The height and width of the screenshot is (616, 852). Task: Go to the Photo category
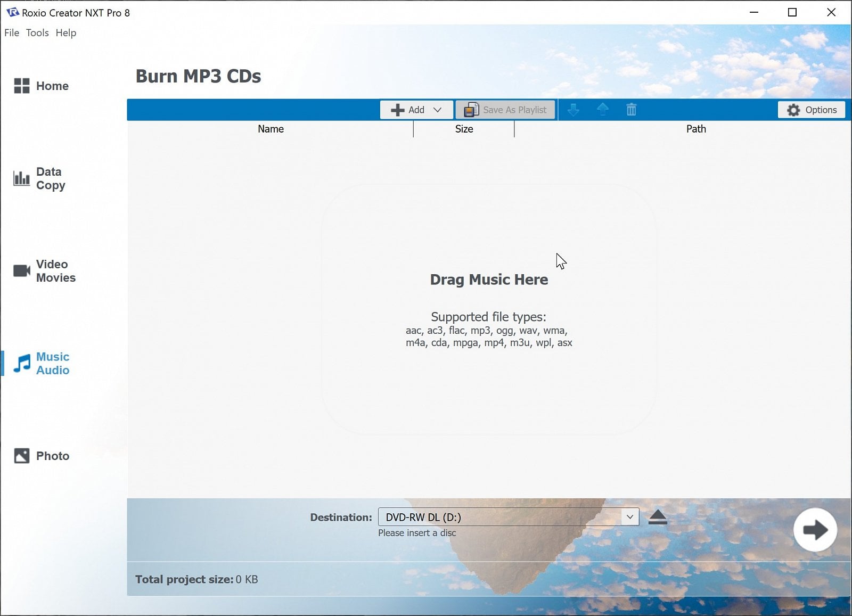coord(42,456)
